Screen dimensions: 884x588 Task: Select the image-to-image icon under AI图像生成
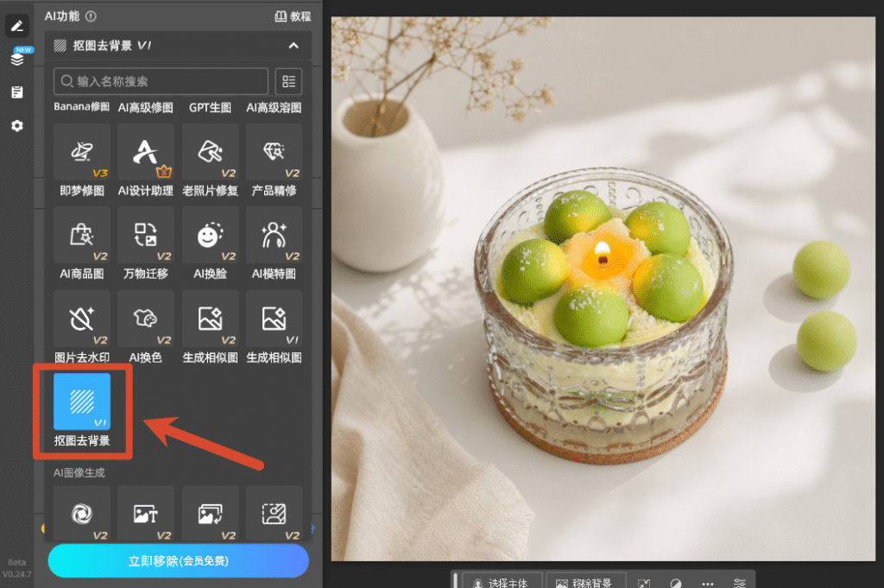tap(210, 514)
